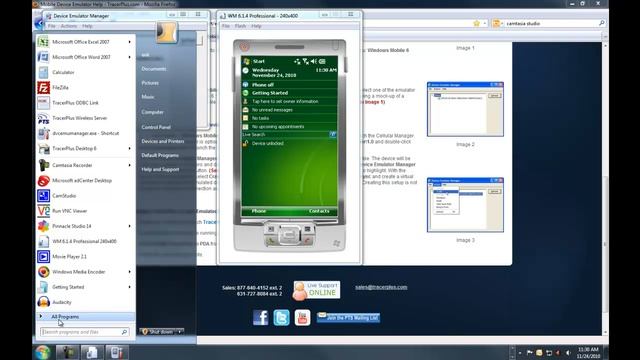Open Actions menu in Device Emulator Manager
Image resolution: width=640 pixels, height=360 pixels.
pos(69,26)
